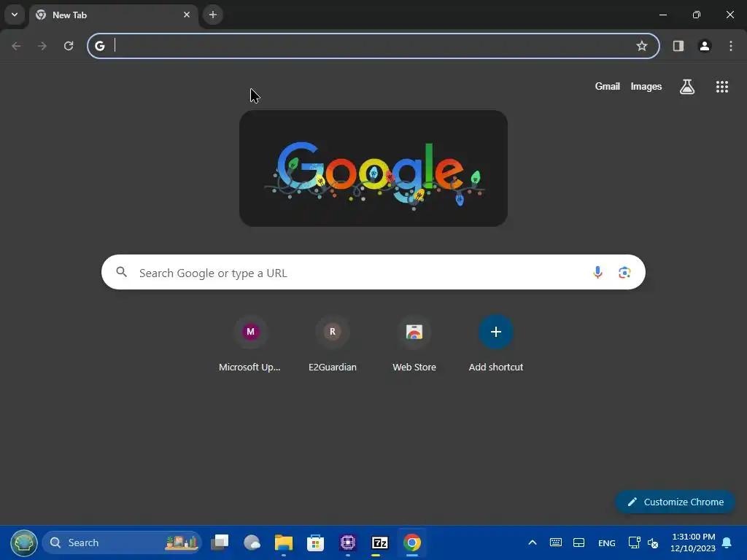Open 7-Zip from taskbar

(x=379, y=542)
